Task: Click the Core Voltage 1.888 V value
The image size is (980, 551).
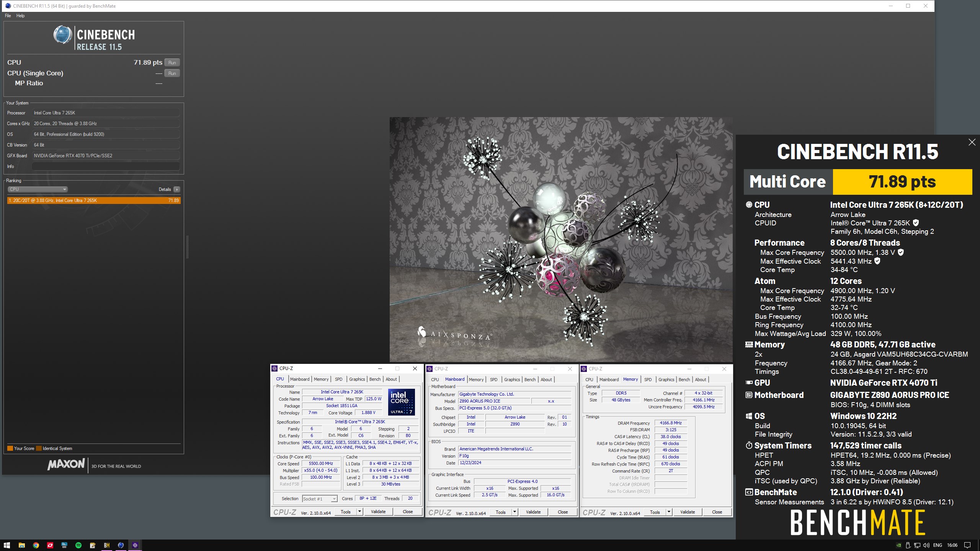Action: pos(368,412)
